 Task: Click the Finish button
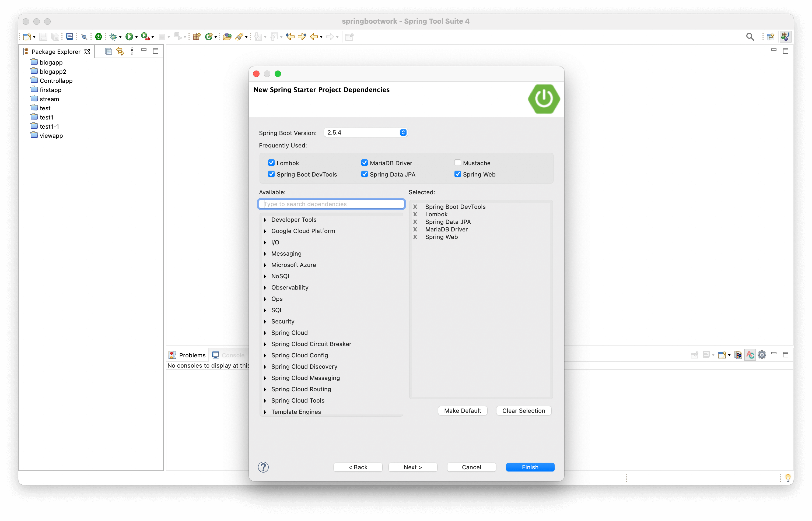(x=530, y=467)
